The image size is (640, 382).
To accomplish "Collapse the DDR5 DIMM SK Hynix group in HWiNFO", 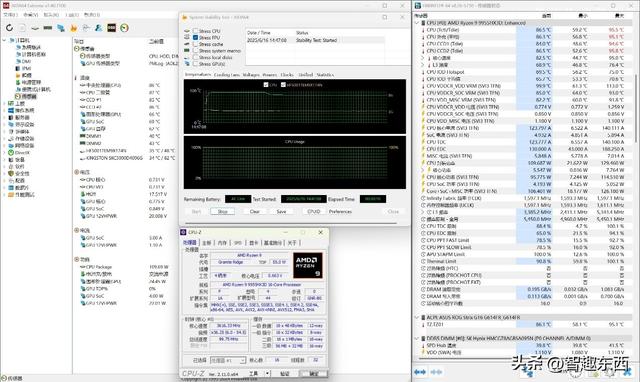I will [417, 338].
